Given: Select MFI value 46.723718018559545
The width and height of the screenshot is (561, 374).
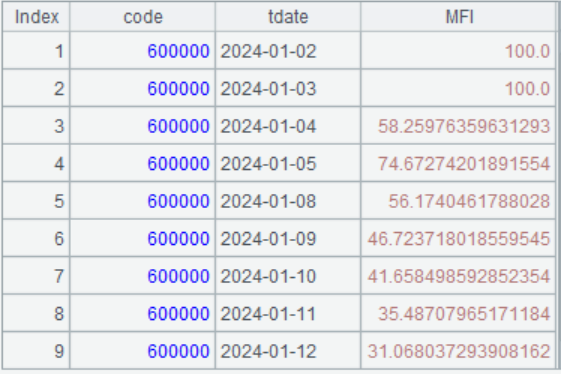Looking at the screenshot, I should pyautogui.click(x=459, y=238).
